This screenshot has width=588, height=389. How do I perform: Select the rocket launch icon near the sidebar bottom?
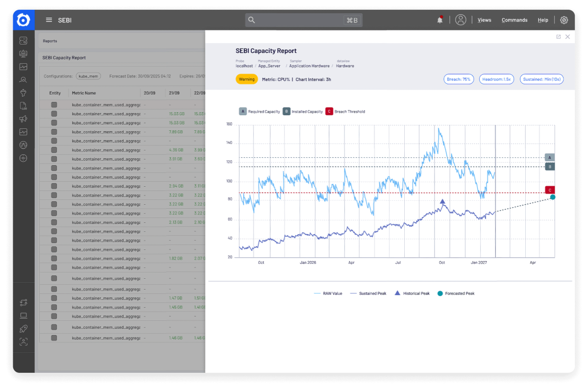(x=23, y=329)
